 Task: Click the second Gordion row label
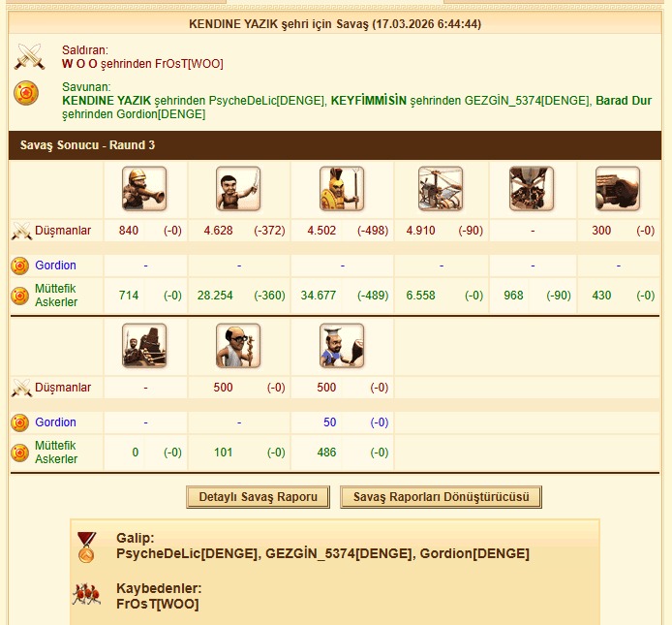point(56,422)
